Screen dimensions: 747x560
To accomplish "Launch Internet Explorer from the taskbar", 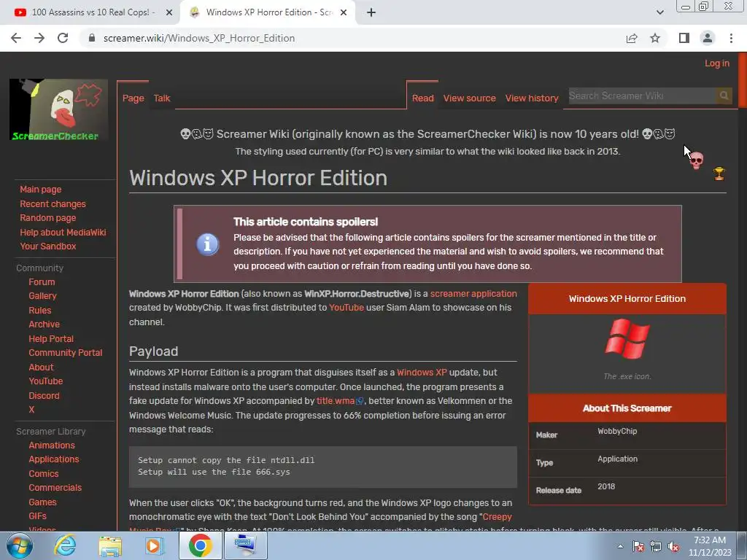I will (65, 545).
